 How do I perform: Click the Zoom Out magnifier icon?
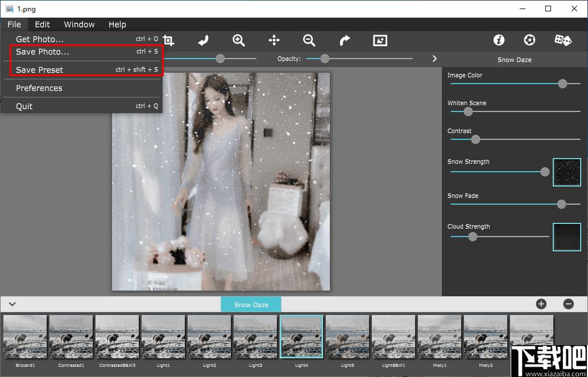tap(309, 40)
